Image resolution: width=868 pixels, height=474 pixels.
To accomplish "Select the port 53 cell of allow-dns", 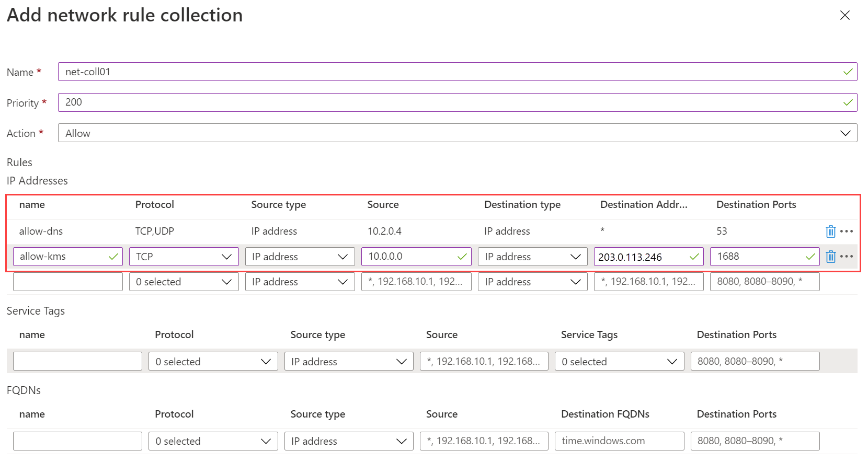I will pyautogui.click(x=722, y=231).
